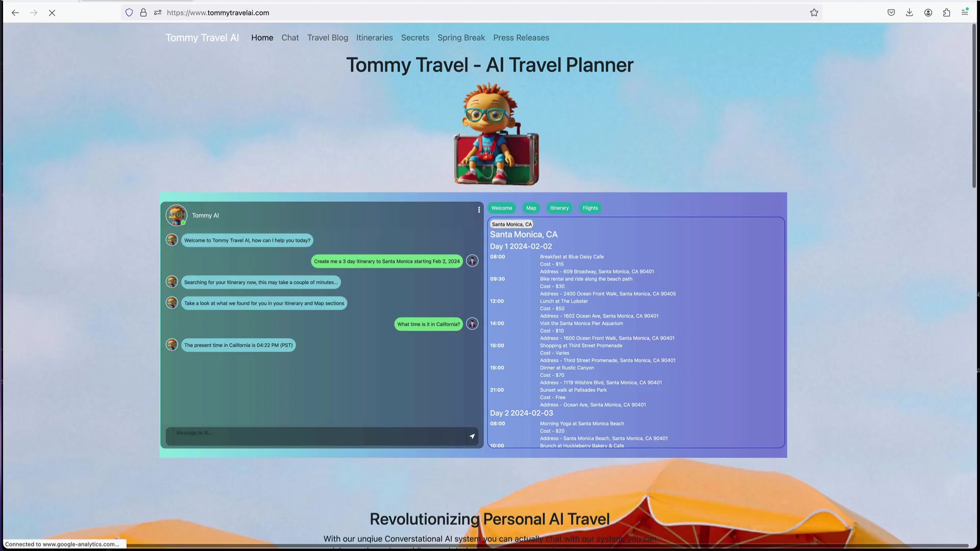Click bot avatar beside the Searching message

172,282
